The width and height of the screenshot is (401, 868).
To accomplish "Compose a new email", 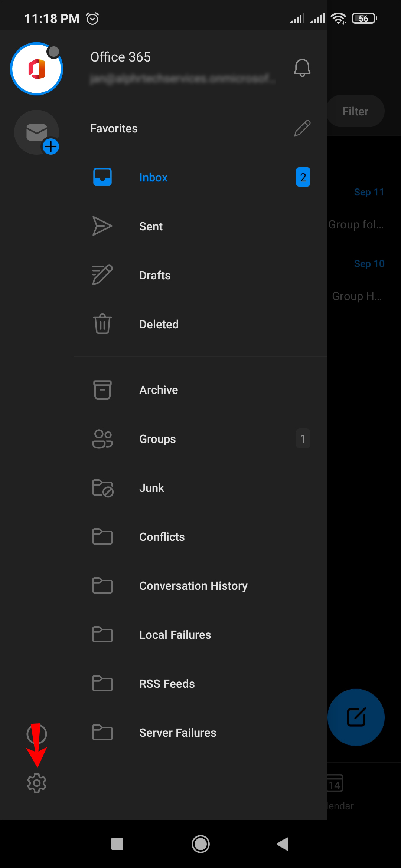I will (356, 717).
